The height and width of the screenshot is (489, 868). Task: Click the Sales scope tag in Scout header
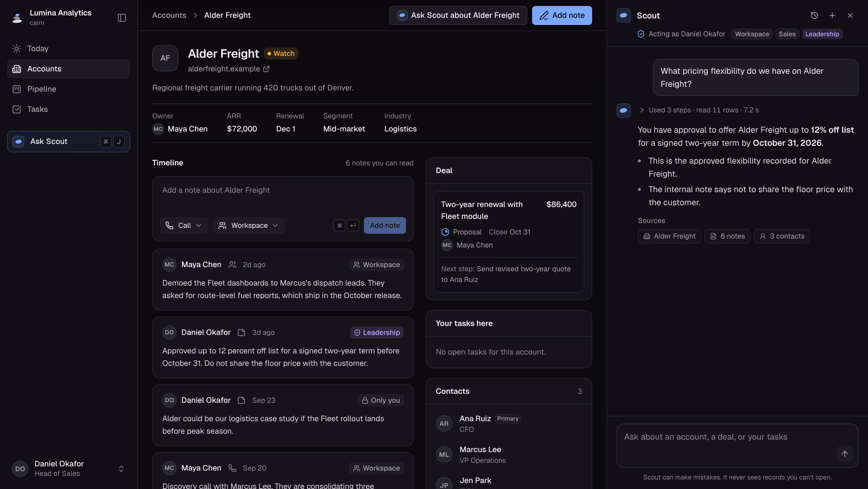point(787,34)
